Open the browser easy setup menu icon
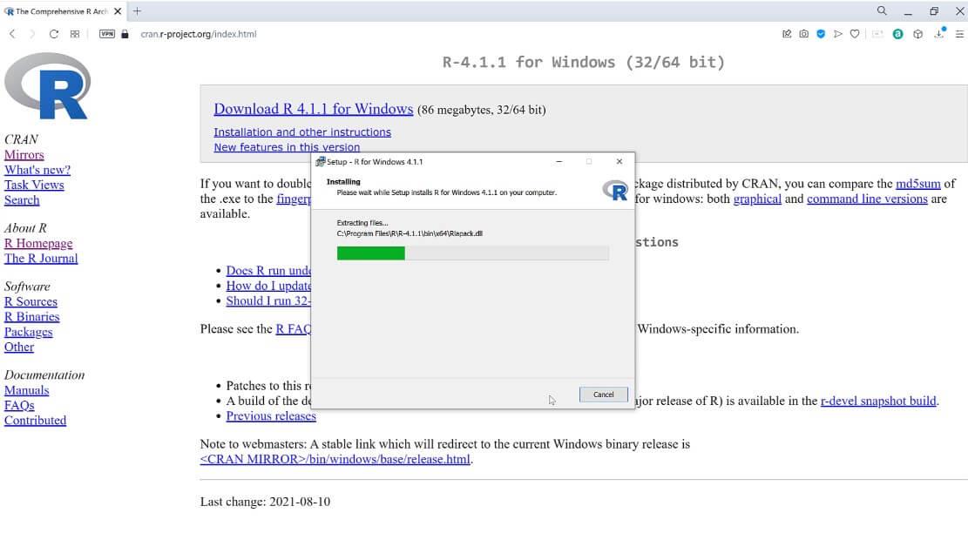 (x=959, y=34)
